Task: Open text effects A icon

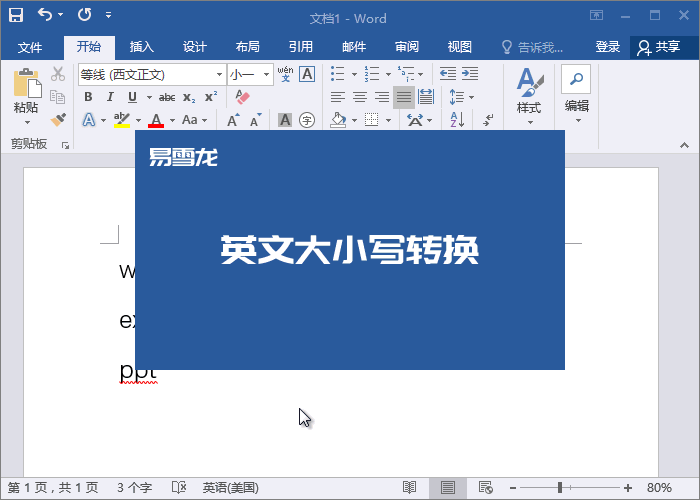Action: [89, 120]
